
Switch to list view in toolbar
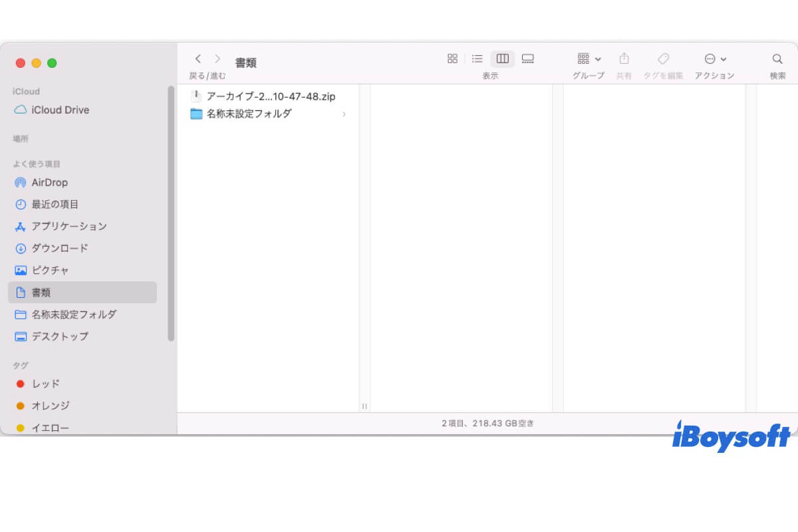pos(477,59)
